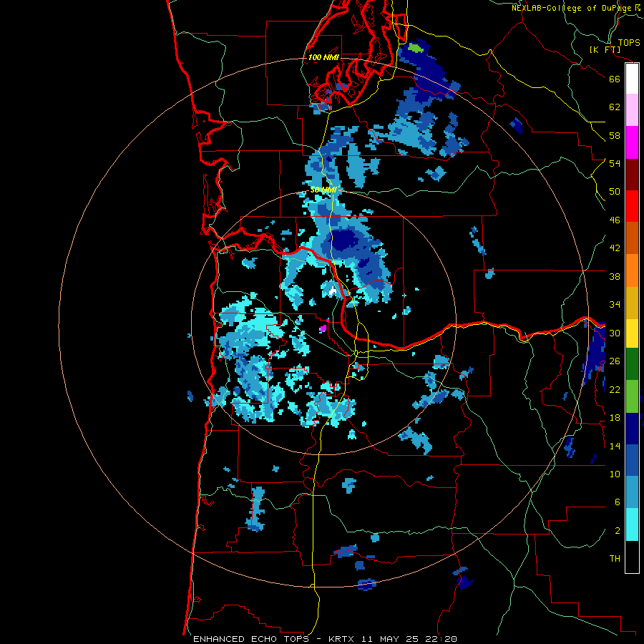Image resolution: width=644 pixels, height=644 pixels.
Task: Click the TOPS legend title
Action: [629, 42]
